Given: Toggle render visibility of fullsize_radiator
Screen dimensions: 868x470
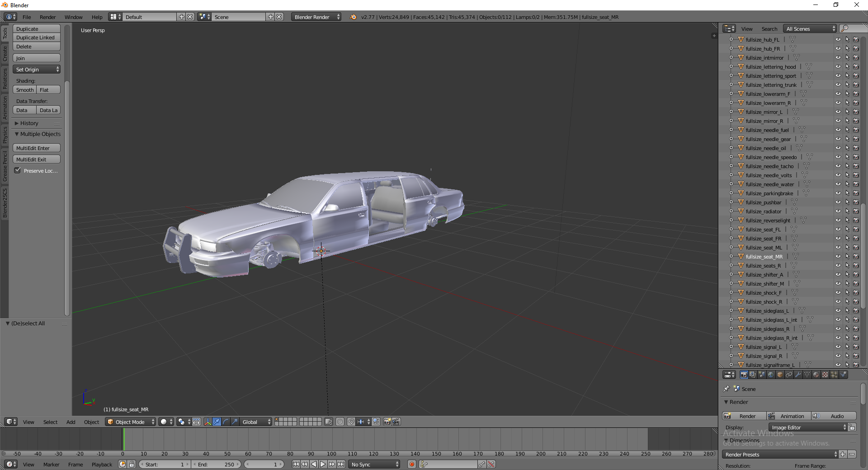Looking at the screenshot, I should click(856, 211).
